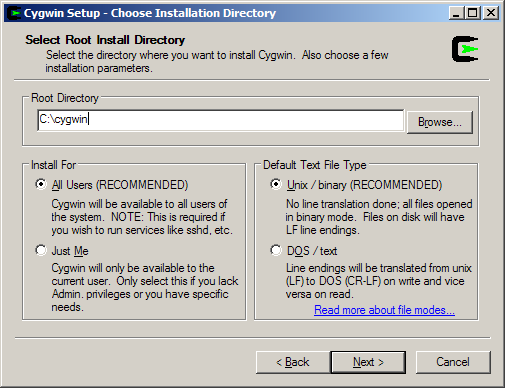505x388 pixels.
Task: Click the Root Directory text field
Action: (220, 120)
